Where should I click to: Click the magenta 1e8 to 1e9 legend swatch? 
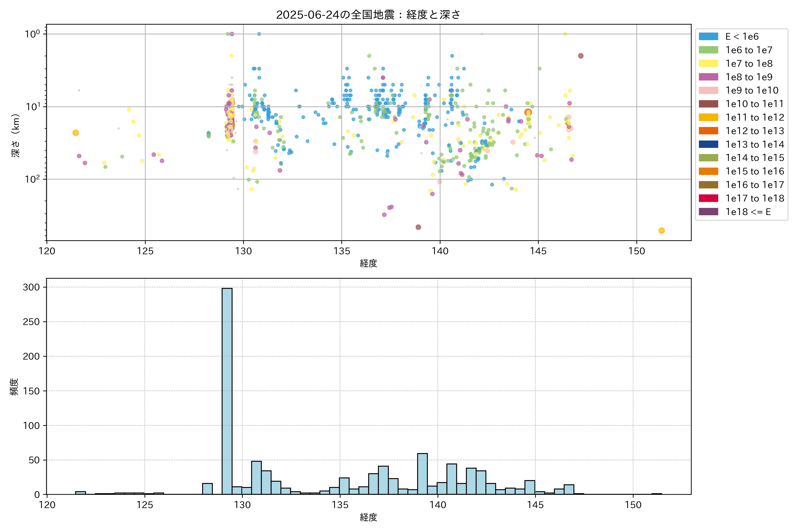point(708,77)
